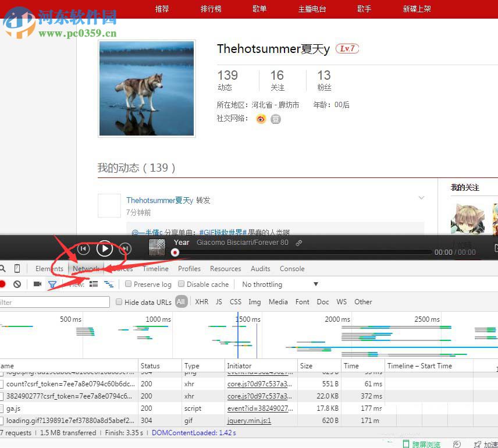Expand the chevron on Thehotsummer夏天y's post

421,198
